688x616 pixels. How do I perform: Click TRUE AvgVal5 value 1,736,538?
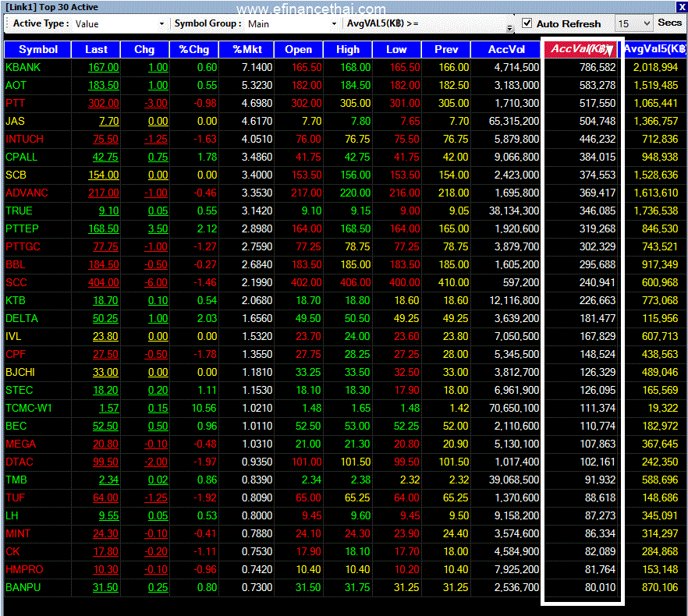656,211
